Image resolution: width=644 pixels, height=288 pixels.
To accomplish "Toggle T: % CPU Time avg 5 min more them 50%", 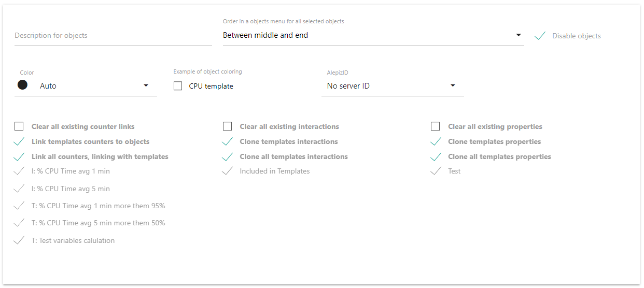I will click(x=19, y=223).
